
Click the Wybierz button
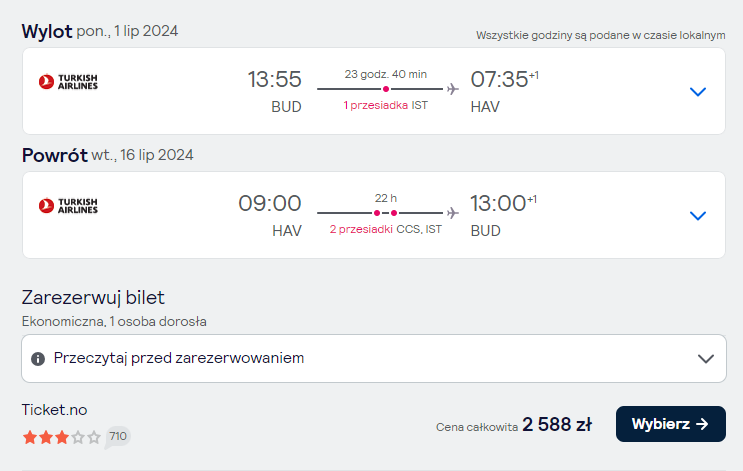coord(671,424)
